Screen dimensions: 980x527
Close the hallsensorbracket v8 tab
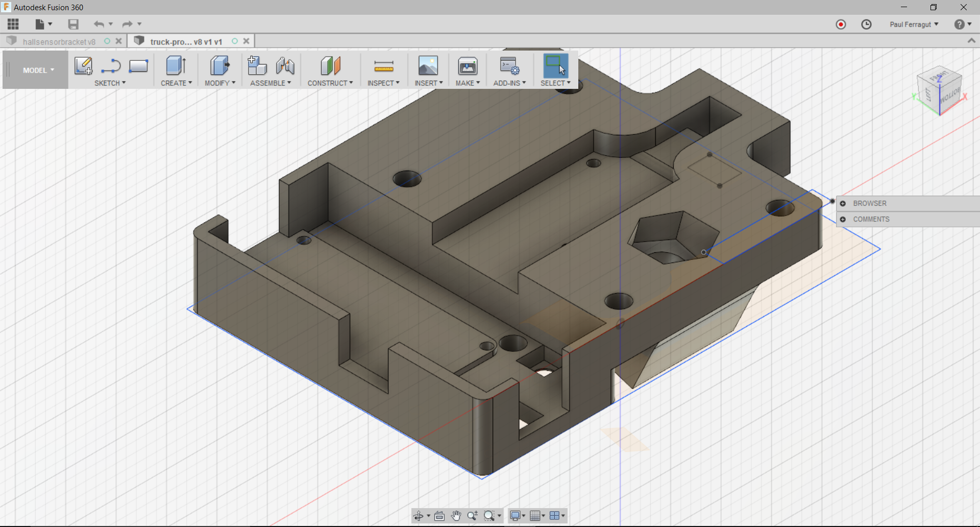tap(119, 41)
